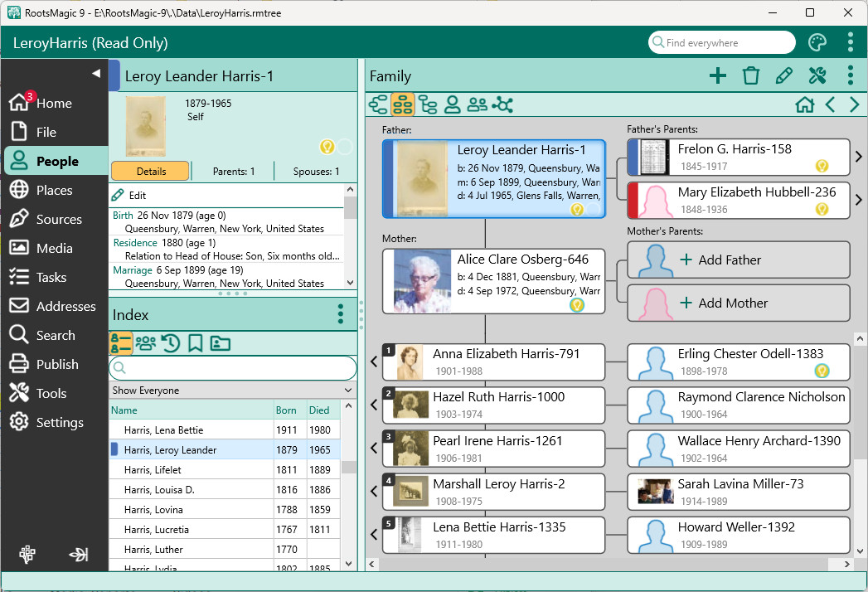Screen dimensions: 868x592
Task: Click the pencil edit icon in Family header
Action: pyautogui.click(x=783, y=76)
